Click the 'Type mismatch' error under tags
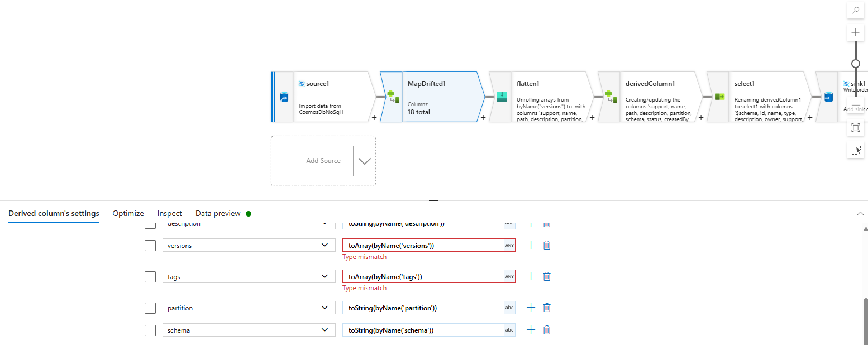 pyautogui.click(x=364, y=288)
